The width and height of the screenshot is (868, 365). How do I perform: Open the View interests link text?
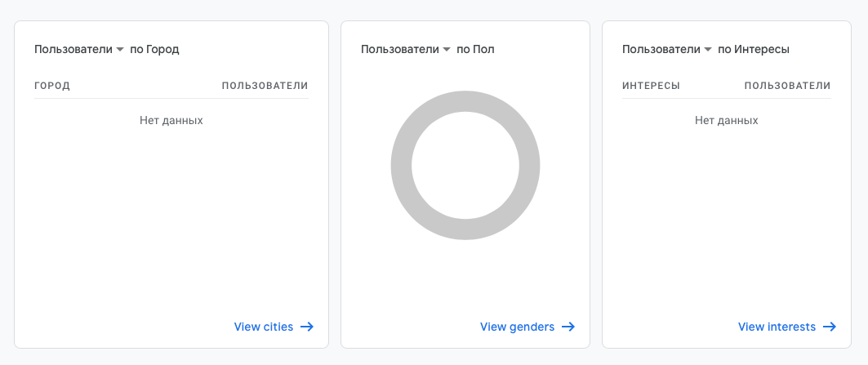(777, 327)
